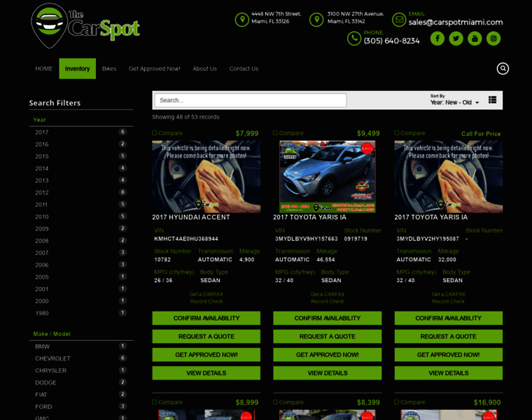Image resolution: width=532 pixels, height=420 pixels.
Task: Check Compare for $9,499 Toyota Yaris
Action: [x=275, y=133]
